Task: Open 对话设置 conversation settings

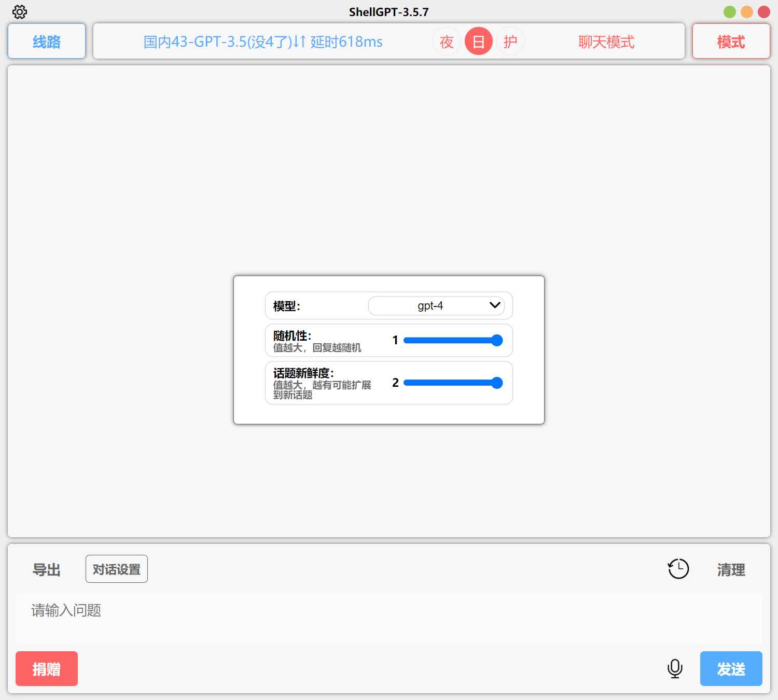Action: click(x=116, y=569)
